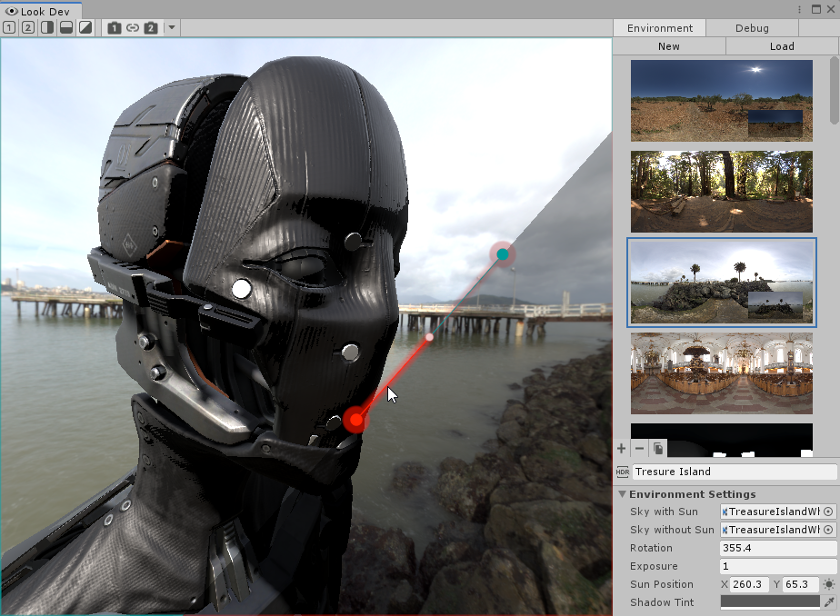Add a new environment with plus icon
This screenshot has height=616, width=840.
[x=622, y=448]
